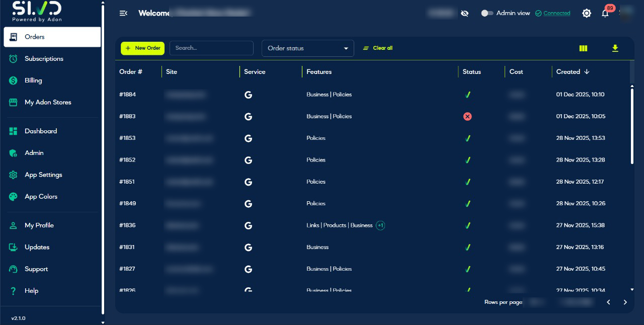Open the column chooser icon
The height and width of the screenshot is (325, 644).
click(x=583, y=48)
